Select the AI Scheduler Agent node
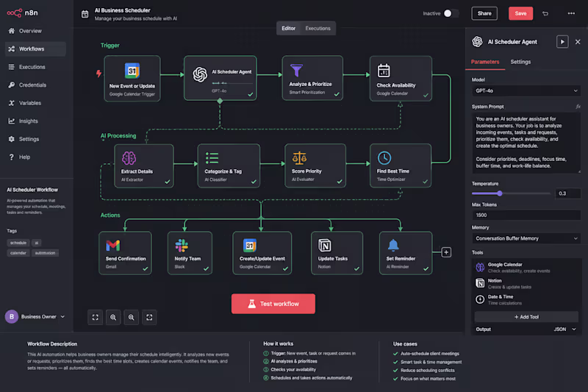The width and height of the screenshot is (588, 392). (220, 78)
